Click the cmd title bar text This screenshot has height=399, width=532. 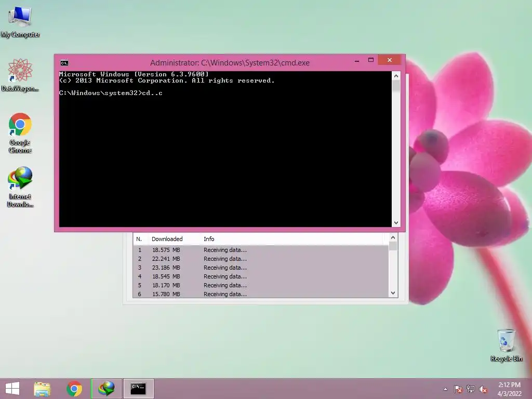pyautogui.click(x=230, y=63)
